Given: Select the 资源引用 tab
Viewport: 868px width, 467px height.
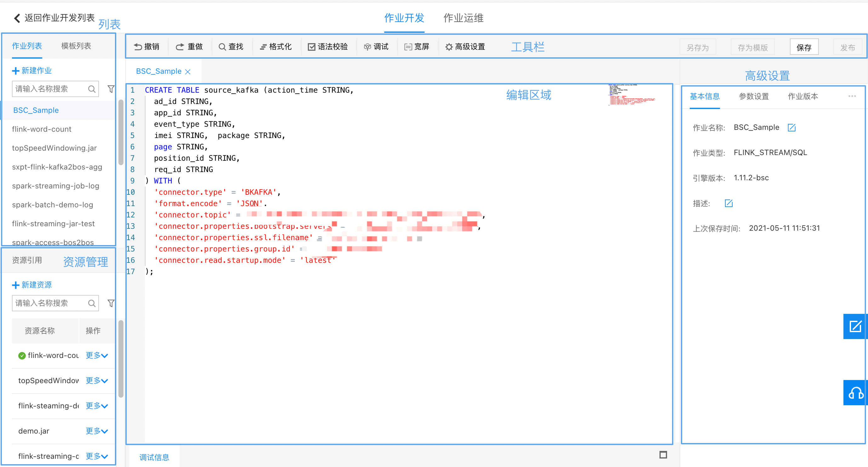Looking at the screenshot, I should pyautogui.click(x=27, y=260).
